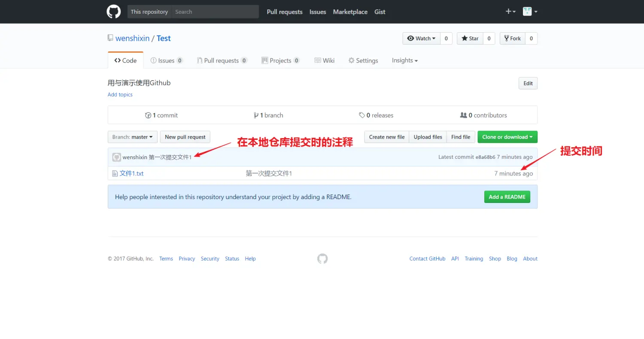Click the Fork count showing 0

point(531,38)
